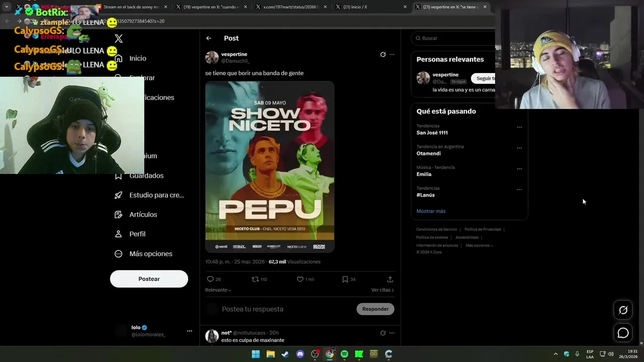Open Steam from the taskbar

click(x=285, y=354)
